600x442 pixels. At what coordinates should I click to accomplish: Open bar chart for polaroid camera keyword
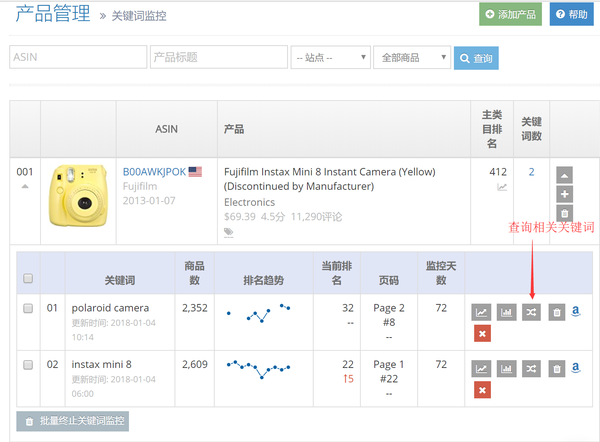click(x=506, y=312)
